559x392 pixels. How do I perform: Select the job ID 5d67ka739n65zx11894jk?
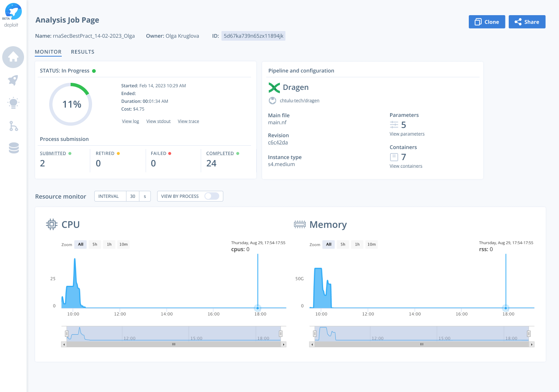pyautogui.click(x=253, y=36)
